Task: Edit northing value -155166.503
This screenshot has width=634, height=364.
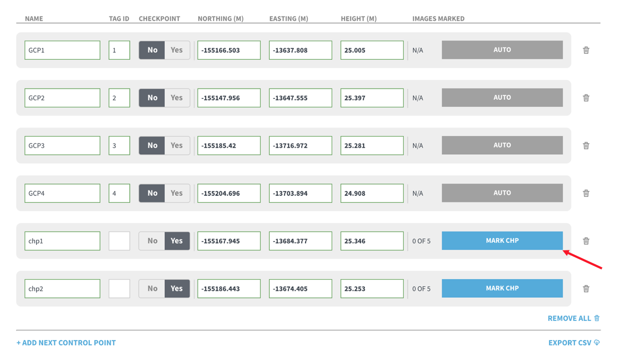Action: tap(229, 50)
